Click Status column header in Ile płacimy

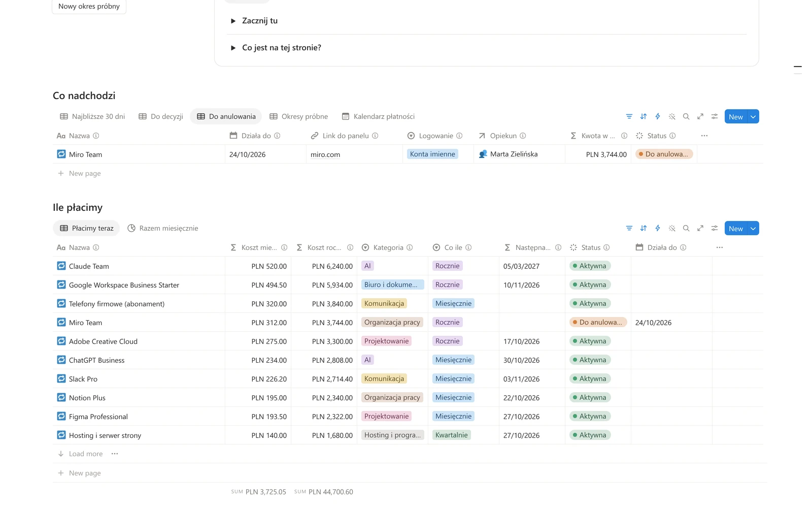point(597,247)
